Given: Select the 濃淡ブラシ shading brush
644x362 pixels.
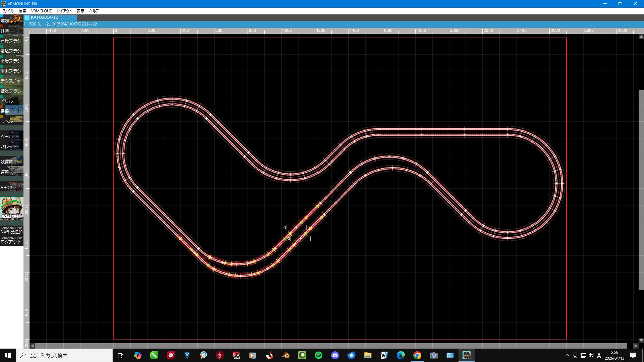Looking at the screenshot, I should click(12, 90).
